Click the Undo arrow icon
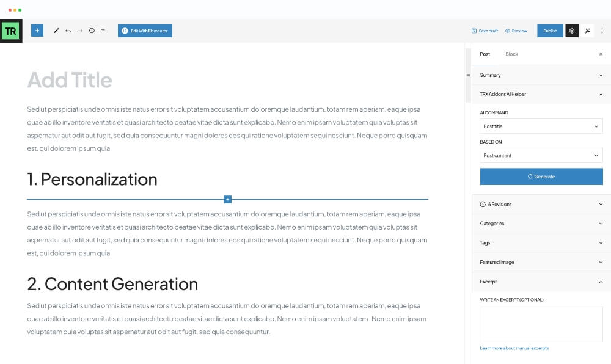The height and width of the screenshot is (364, 611). coord(68,31)
